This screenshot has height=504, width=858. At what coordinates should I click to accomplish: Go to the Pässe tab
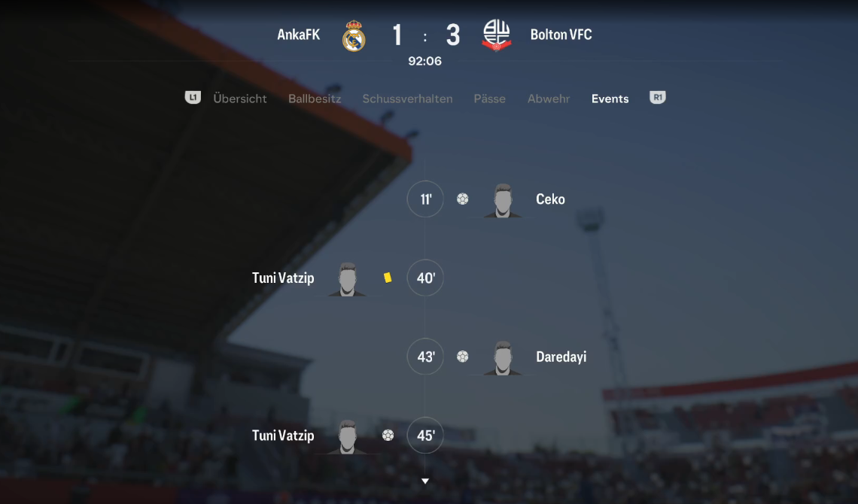pyautogui.click(x=490, y=99)
